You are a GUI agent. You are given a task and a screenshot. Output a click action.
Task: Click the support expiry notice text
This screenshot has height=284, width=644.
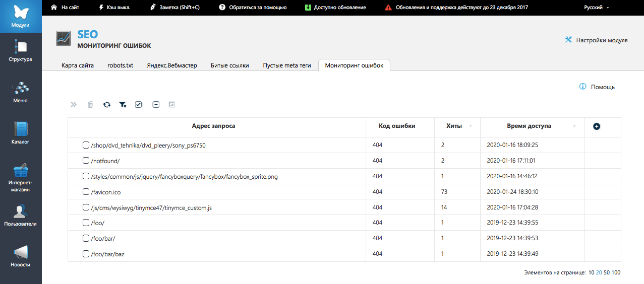point(462,8)
